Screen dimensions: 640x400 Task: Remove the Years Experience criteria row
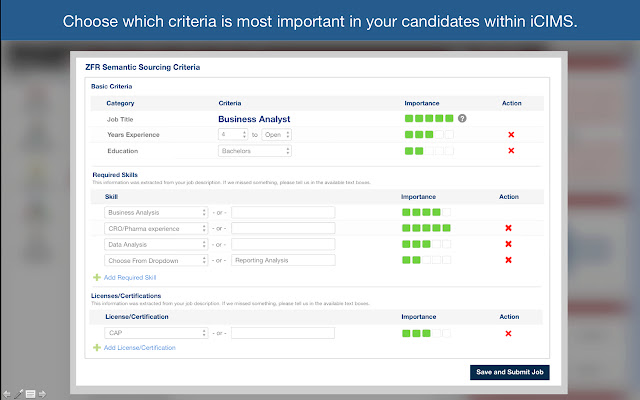click(511, 135)
